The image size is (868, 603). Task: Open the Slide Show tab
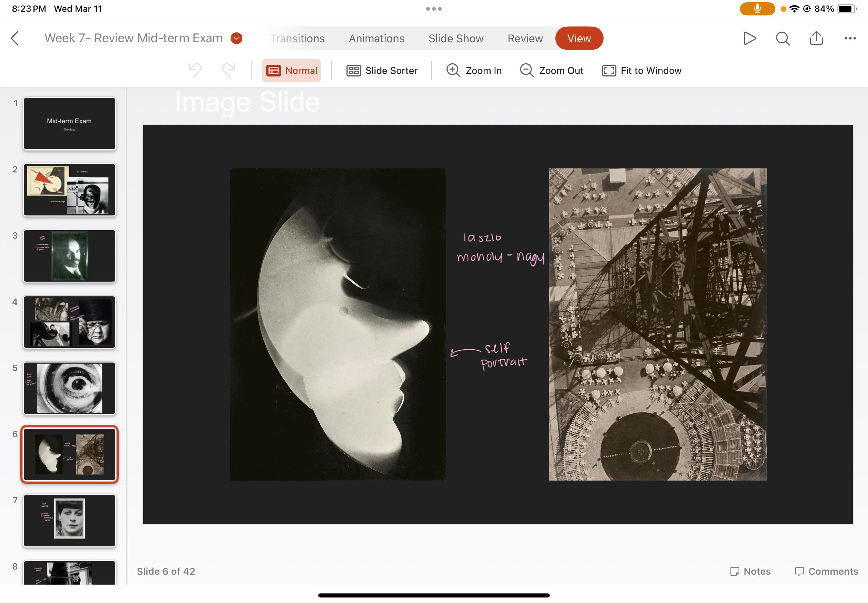coord(456,39)
